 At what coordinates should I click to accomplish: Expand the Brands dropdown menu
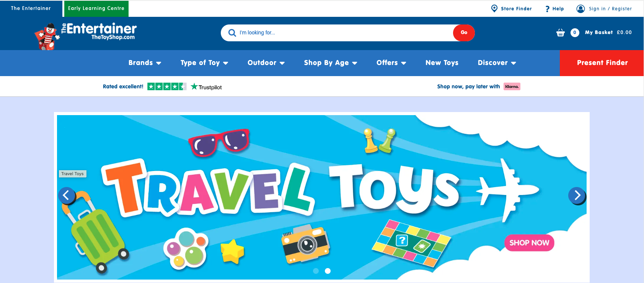coord(145,63)
